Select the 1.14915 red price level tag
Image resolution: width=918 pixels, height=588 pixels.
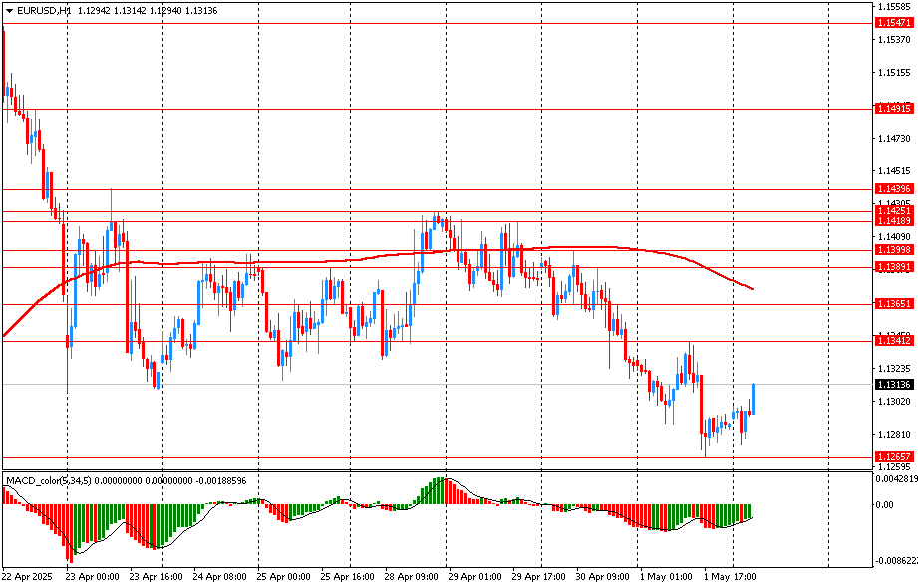point(894,109)
